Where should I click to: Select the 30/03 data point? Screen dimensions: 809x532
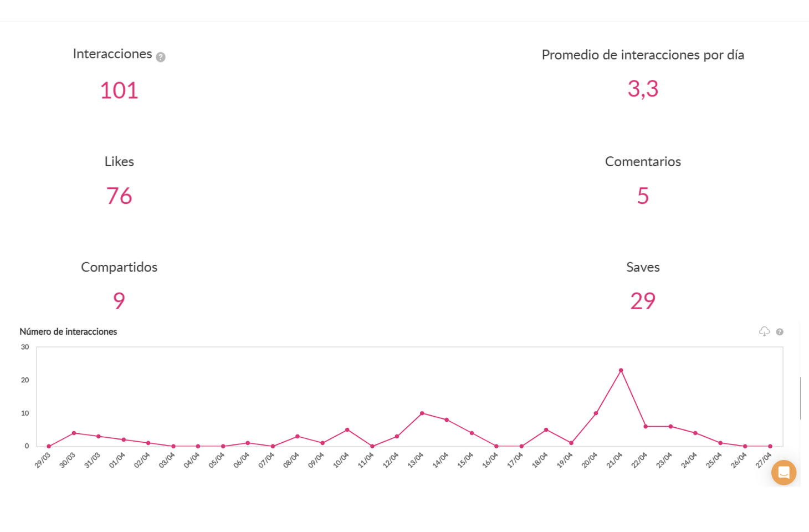pyautogui.click(x=74, y=433)
